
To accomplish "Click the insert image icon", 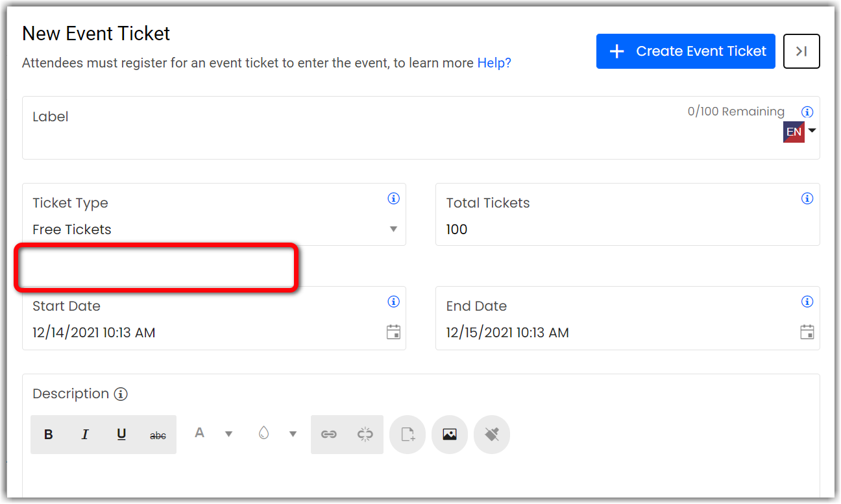I will tap(450, 435).
